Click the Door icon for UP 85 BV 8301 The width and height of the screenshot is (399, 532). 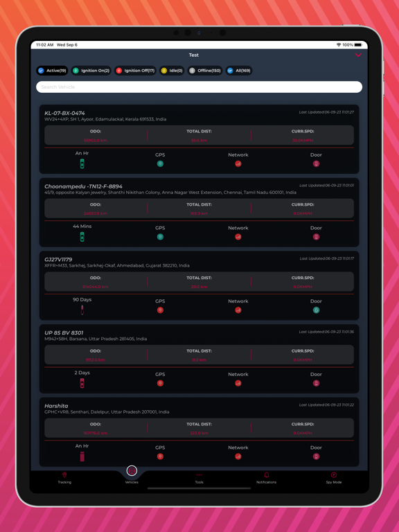coord(316,383)
